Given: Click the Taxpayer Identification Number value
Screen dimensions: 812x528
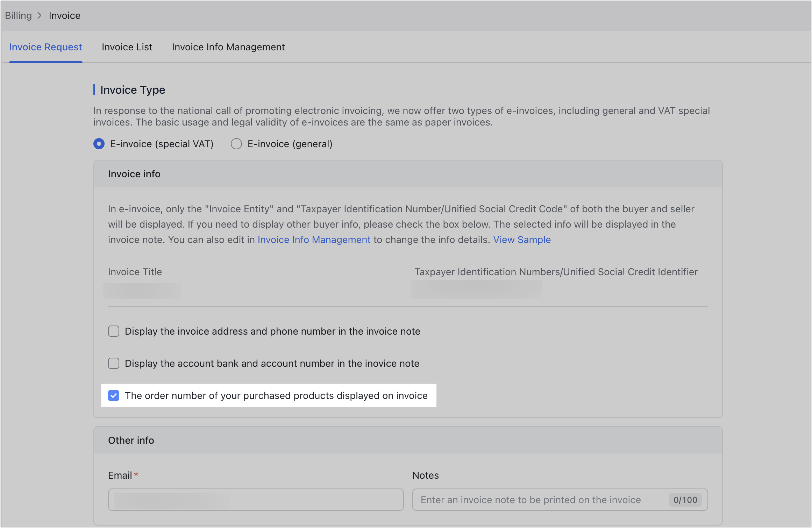Looking at the screenshot, I should (x=476, y=290).
